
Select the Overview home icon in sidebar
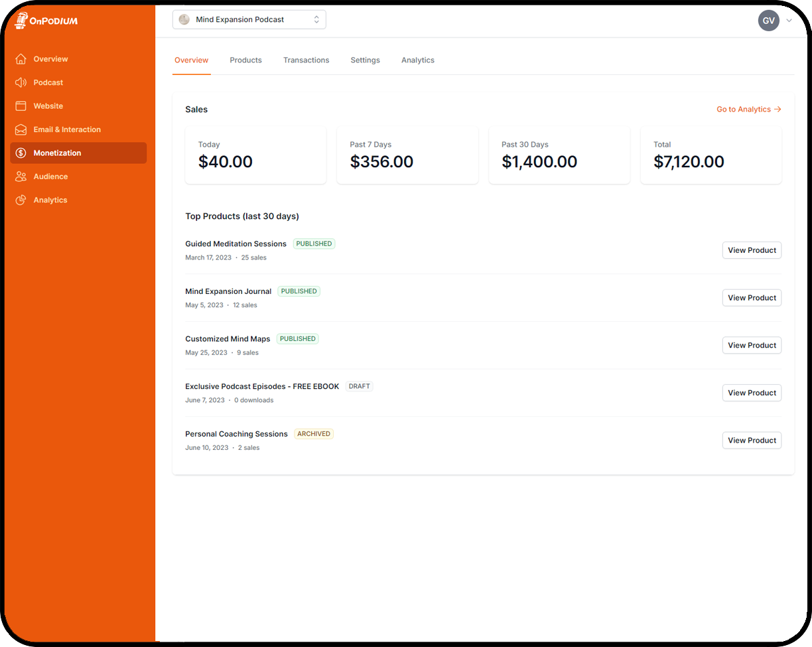point(21,58)
